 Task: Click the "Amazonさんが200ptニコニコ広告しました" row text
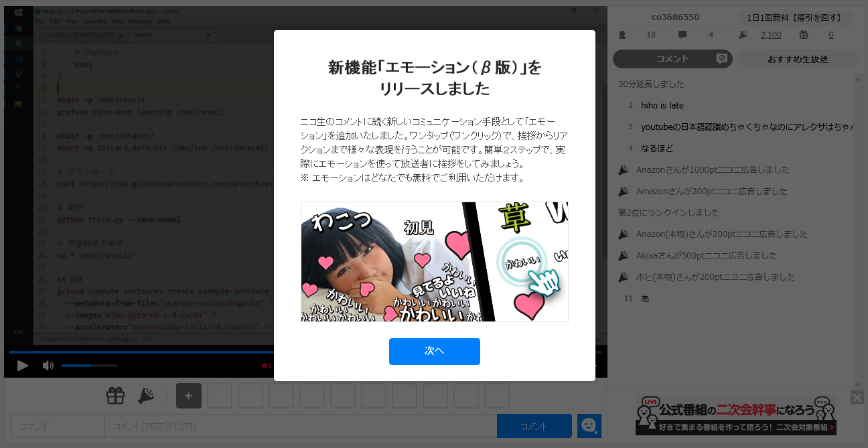coord(712,192)
